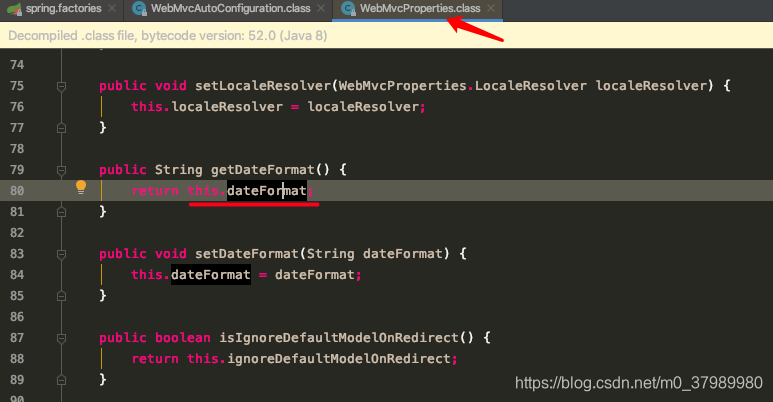Close the WebMvcAutoConfiguration.class tab
This screenshot has width=773, height=402.
click(321, 8)
